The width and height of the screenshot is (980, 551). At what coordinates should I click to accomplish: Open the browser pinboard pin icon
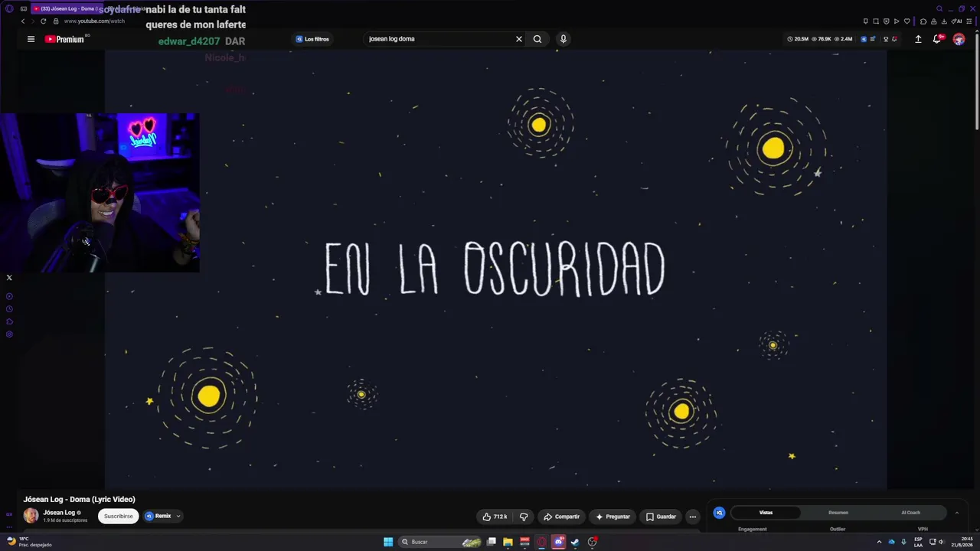(x=865, y=21)
